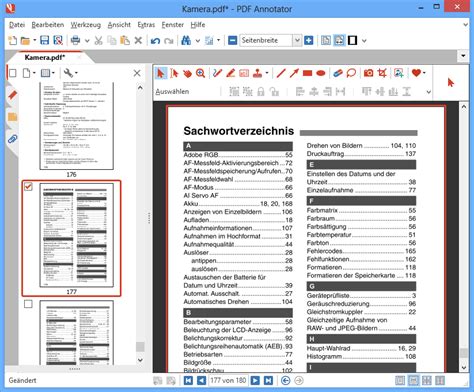The height and width of the screenshot is (392, 474).
Task: Click the binoculars Find icon
Action: click(x=186, y=41)
